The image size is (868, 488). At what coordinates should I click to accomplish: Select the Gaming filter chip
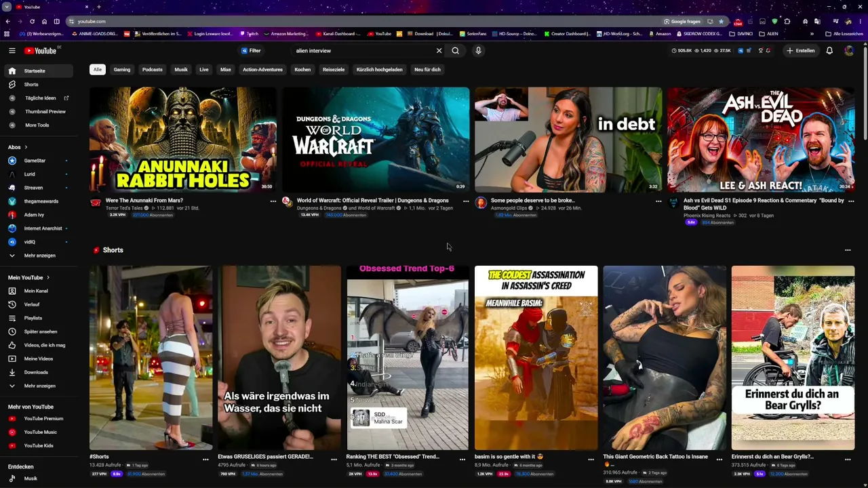coord(122,70)
